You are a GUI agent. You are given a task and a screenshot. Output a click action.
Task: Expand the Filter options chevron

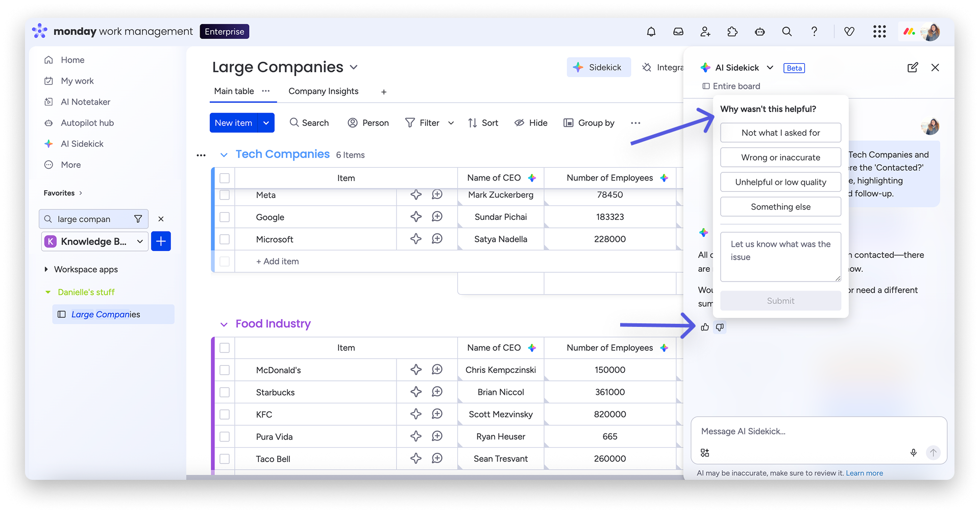point(451,123)
